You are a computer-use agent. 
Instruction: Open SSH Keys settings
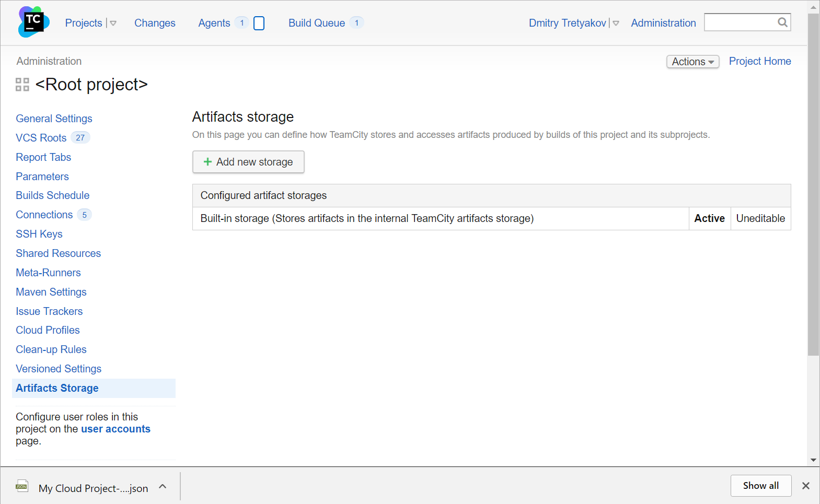click(x=39, y=234)
